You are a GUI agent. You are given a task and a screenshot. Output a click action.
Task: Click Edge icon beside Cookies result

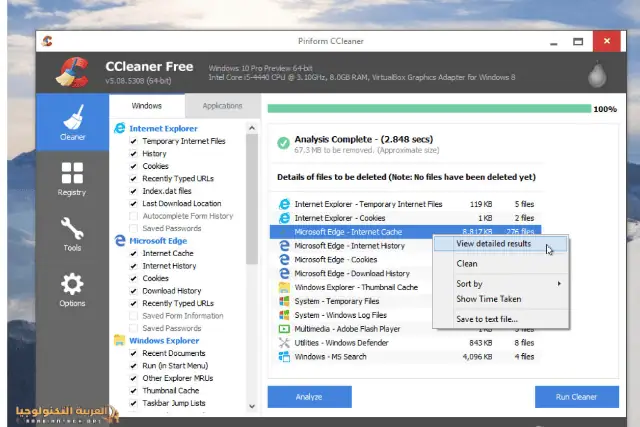click(x=284, y=259)
